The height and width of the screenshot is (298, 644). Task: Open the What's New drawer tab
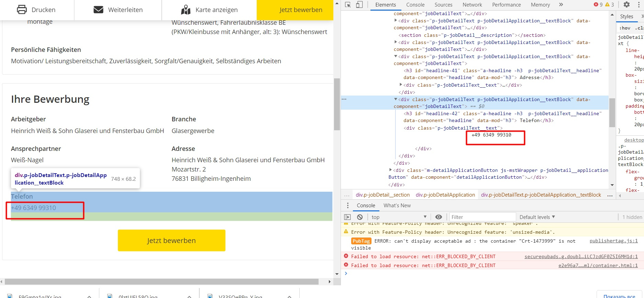(x=397, y=205)
